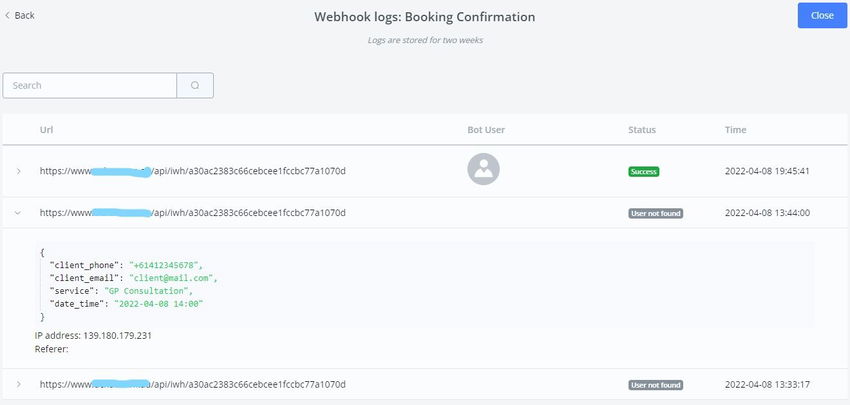Focus the Search input field
850x405 pixels.
click(90, 86)
